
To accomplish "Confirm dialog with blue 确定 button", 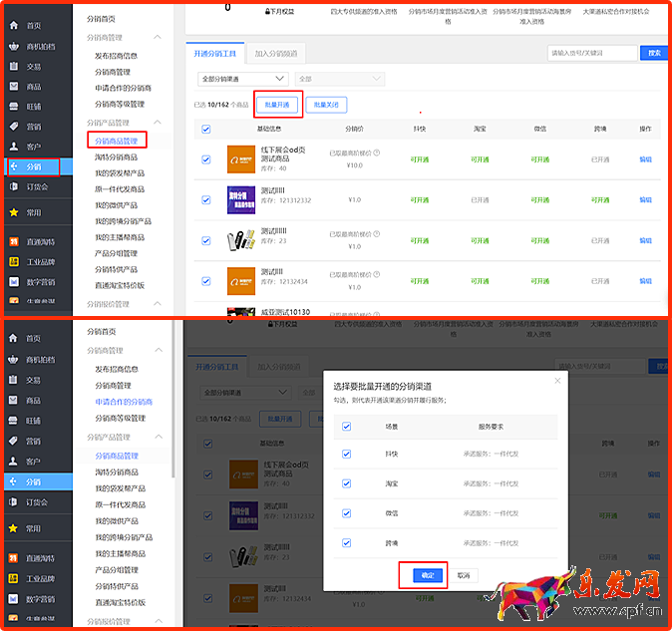I will point(428,575).
